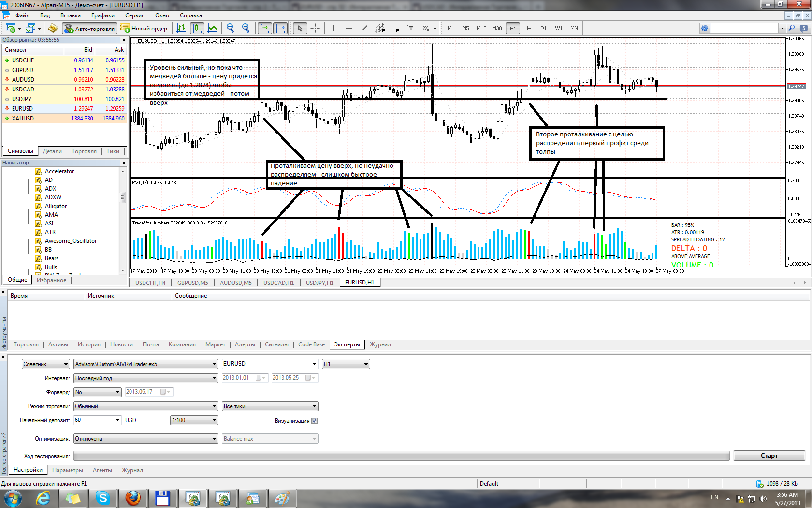Switch timeframe to M15
This screenshot has width=812, height=508.
click(481, 28)
